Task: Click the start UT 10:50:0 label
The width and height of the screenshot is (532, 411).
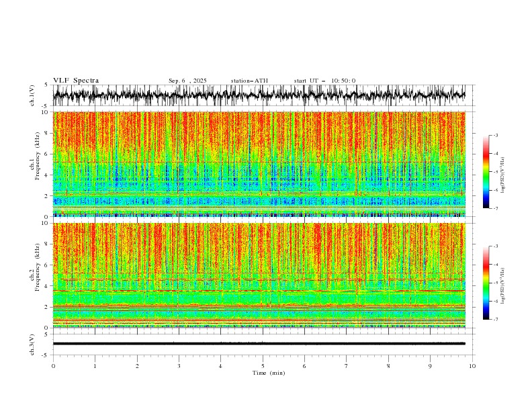Action: pyautogui.click(x=324, y=81)
